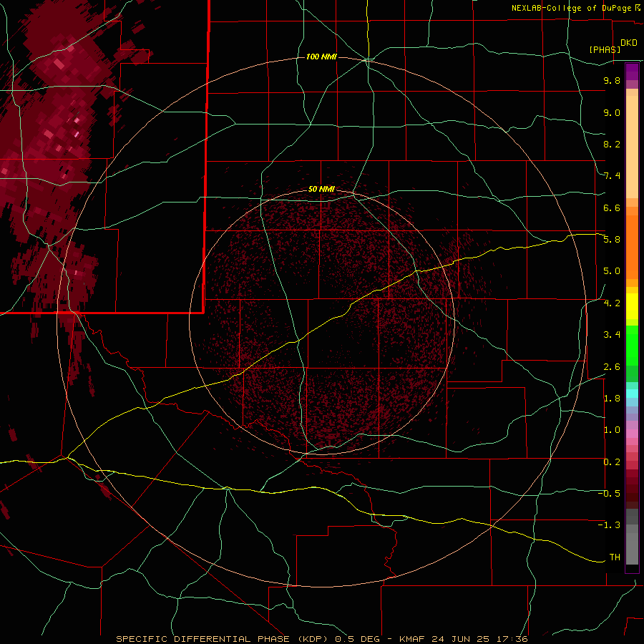Click the 3.4 value on color scale
Screen dimensions: 644x644
click(x=612, y=334)
